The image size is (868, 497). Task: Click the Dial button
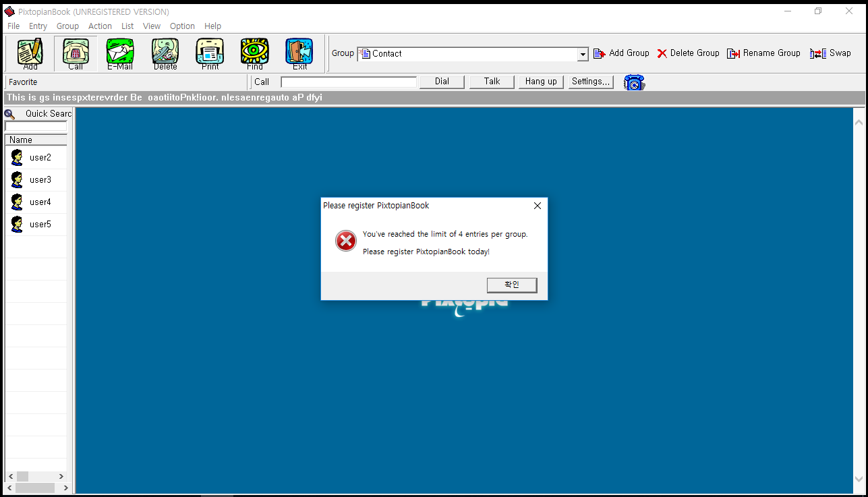tap(442, 82)
